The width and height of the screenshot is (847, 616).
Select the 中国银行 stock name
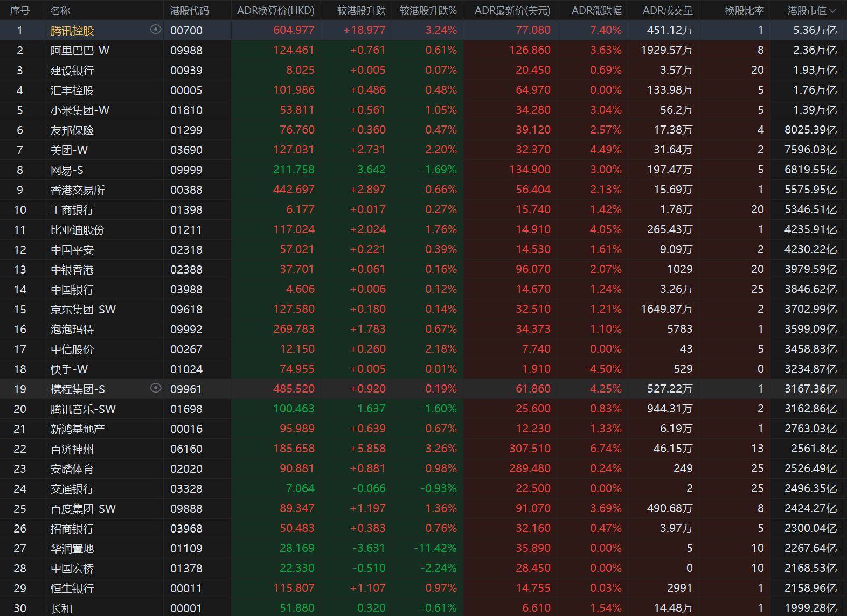(x=72, y=289)
